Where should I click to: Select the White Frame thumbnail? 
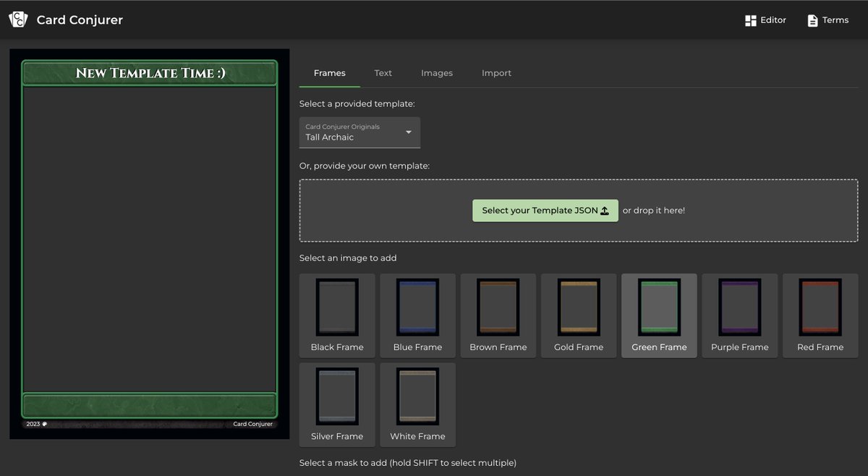tap(418, 404)
